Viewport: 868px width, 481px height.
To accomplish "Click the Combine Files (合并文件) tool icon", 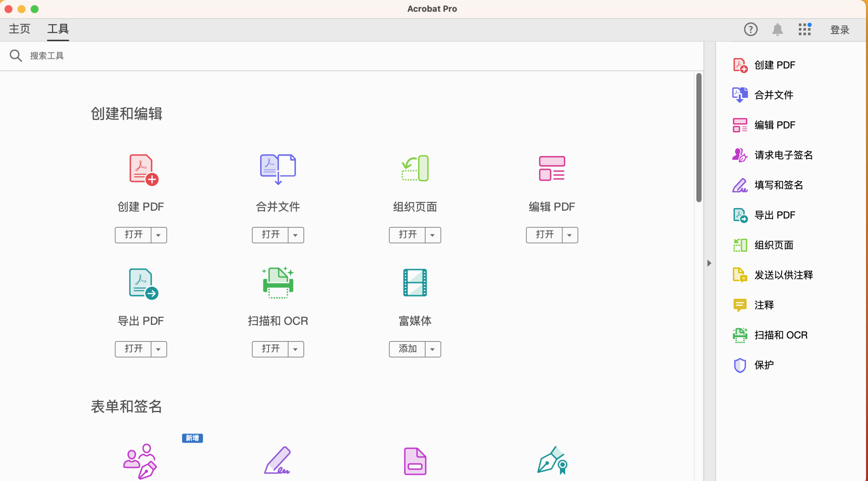I will click(278, 169).
